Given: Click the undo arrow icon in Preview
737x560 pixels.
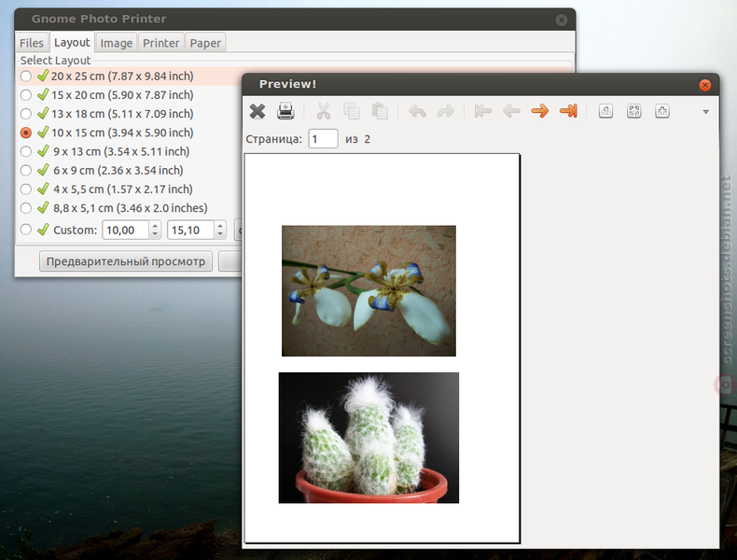Looking at the screenshot, I should pos(417,111).
